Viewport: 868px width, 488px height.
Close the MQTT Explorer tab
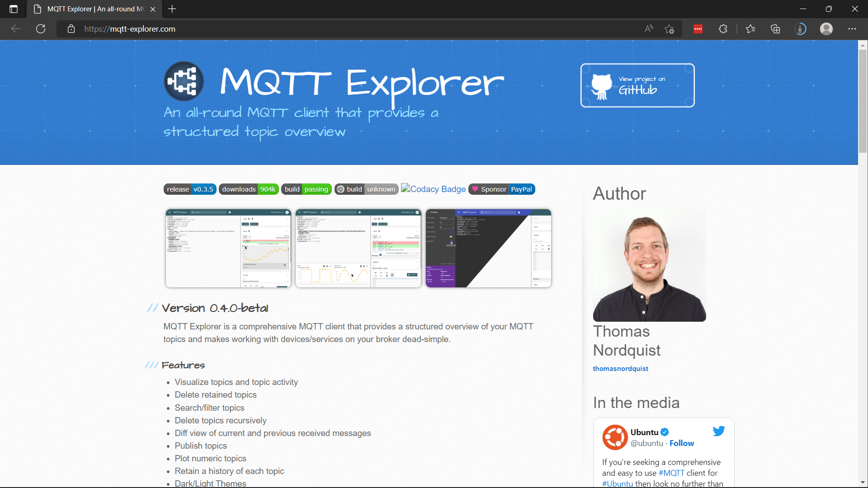pyautogui.click(x=153, y=9)
